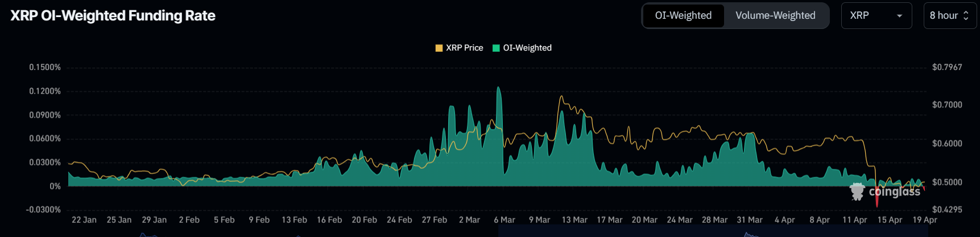Click the 25 Jan date axis label

(119, 219)
